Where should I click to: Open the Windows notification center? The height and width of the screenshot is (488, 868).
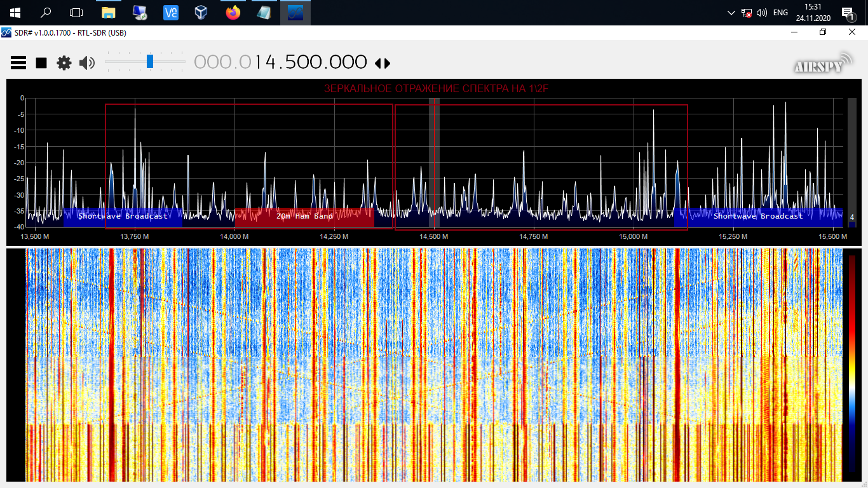click(847, 13)
